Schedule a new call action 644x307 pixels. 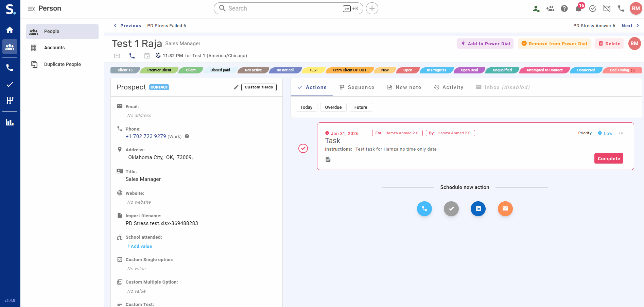(x=424, y=209)
